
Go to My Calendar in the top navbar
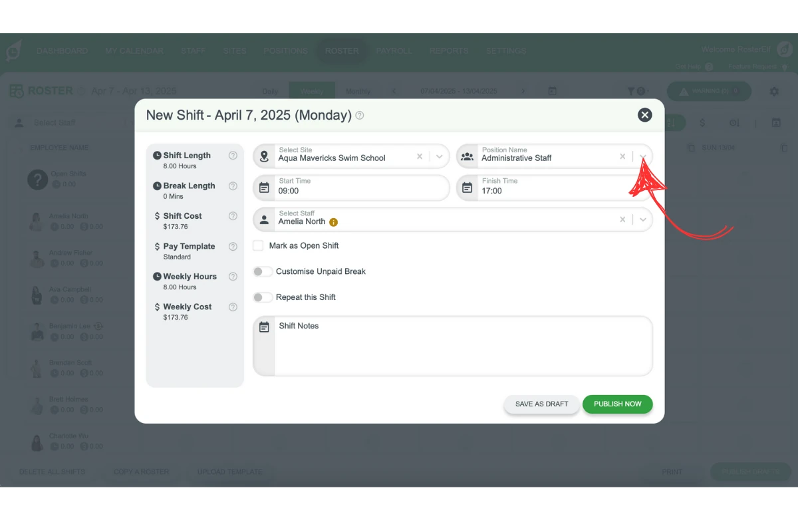134,51
